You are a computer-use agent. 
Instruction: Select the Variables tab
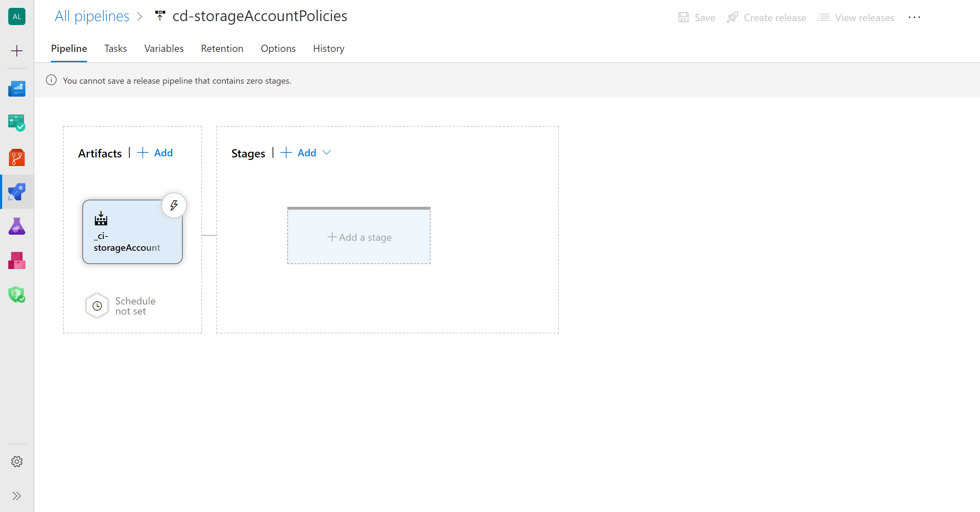[163, 48]
